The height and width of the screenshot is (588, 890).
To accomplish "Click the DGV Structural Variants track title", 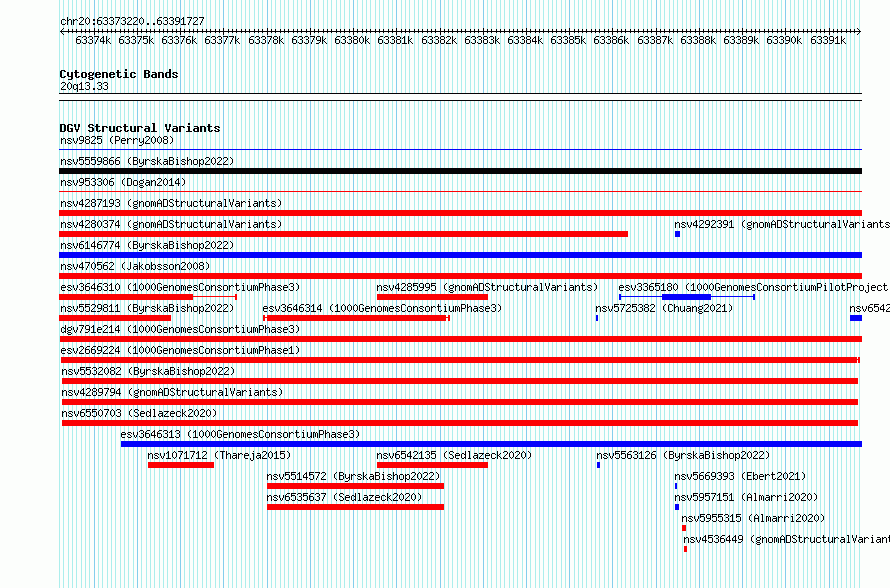I will point(140,128).
